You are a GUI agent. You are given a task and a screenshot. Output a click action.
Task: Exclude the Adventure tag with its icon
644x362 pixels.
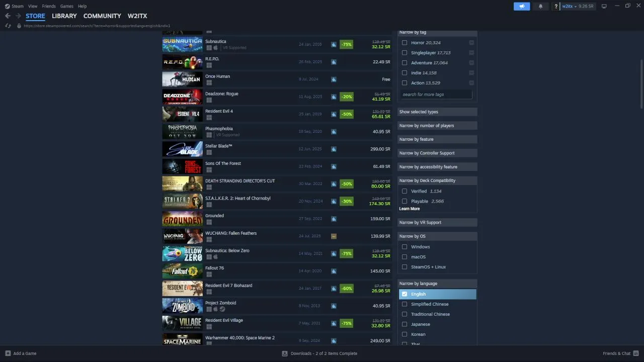pos(471,63)
